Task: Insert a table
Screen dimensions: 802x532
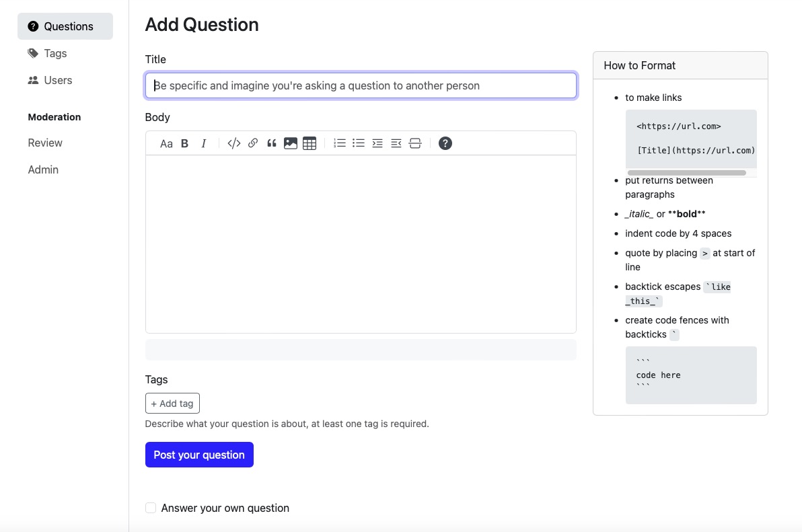Action: tap(309, 143)
